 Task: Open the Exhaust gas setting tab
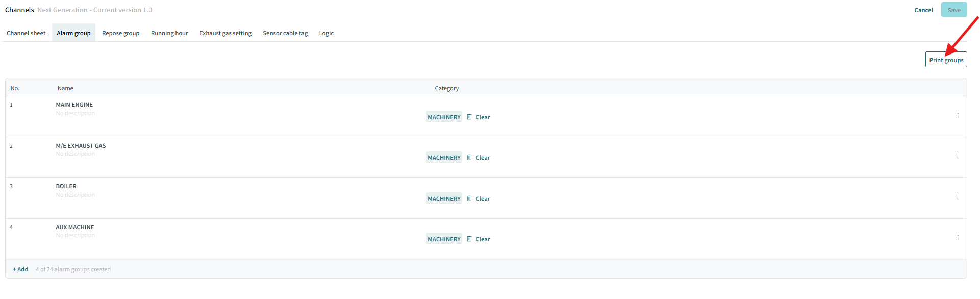[225, 33]
